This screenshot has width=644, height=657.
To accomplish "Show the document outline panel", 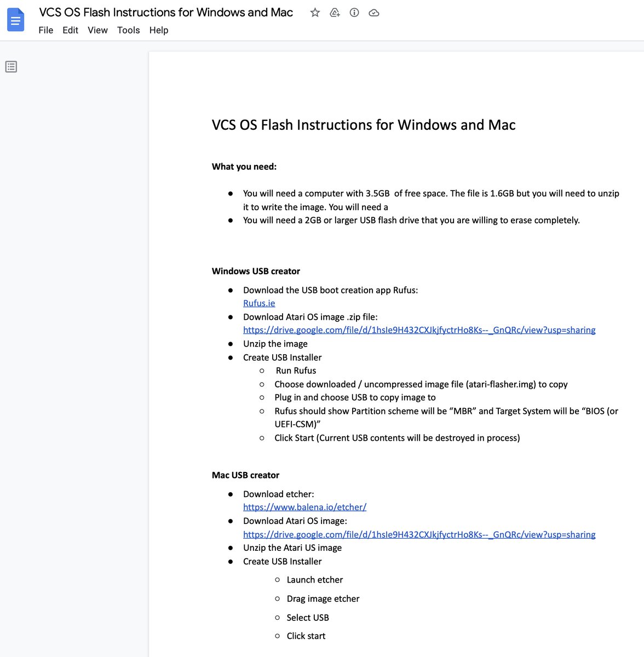I will pyautogui.click(x=11, y=67).
